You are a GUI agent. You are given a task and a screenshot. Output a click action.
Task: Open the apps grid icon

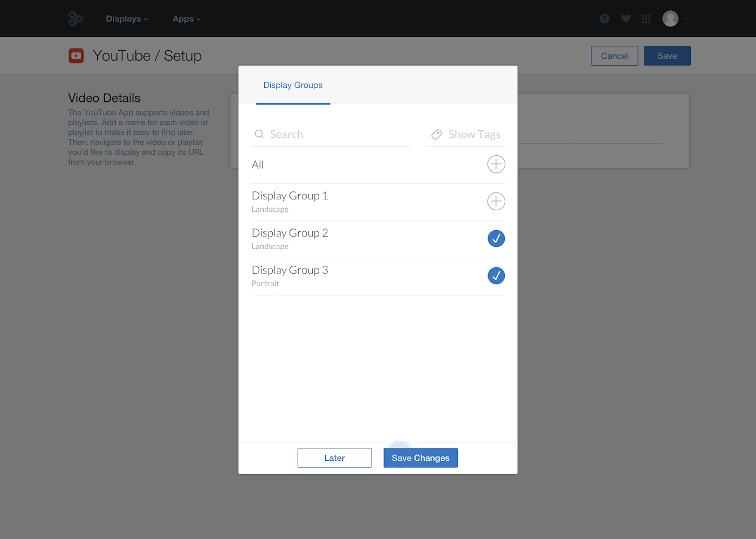tap(646, 19)
